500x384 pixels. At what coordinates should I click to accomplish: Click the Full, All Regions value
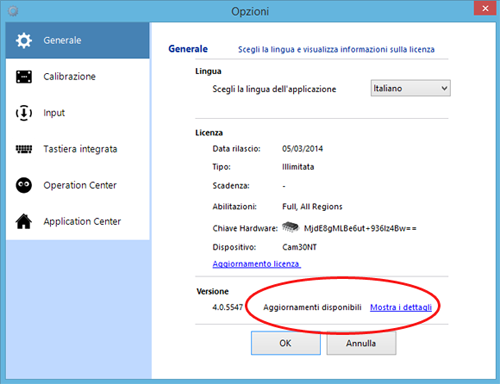[312, 207]
